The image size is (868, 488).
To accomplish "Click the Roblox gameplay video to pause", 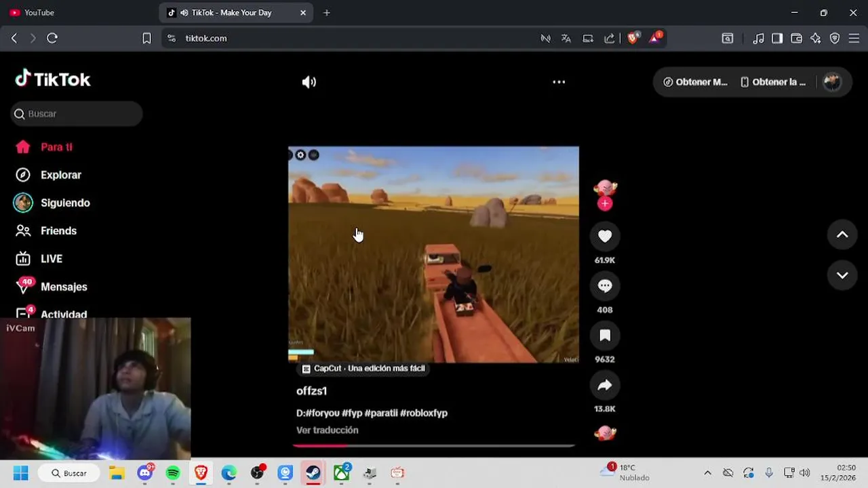I will pos(433,255).
